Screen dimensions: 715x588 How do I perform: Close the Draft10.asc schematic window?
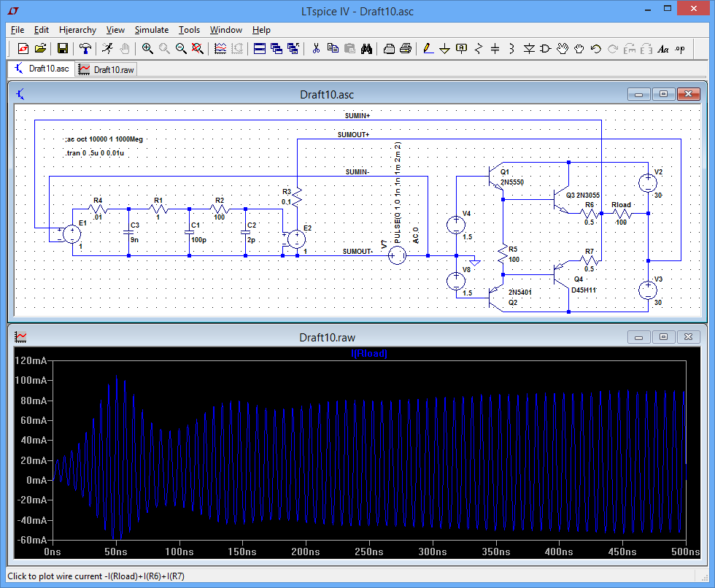click(x=689, y=94)
